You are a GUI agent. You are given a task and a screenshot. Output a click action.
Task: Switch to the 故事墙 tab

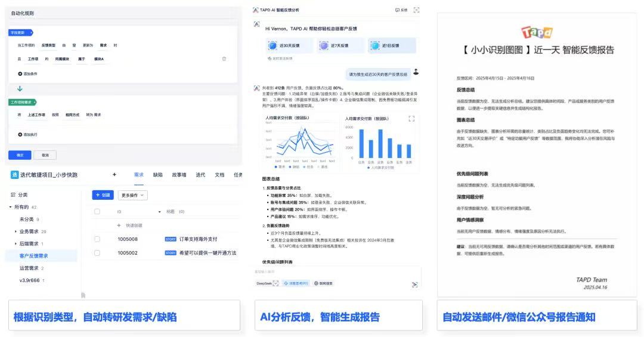click(179, 175)
